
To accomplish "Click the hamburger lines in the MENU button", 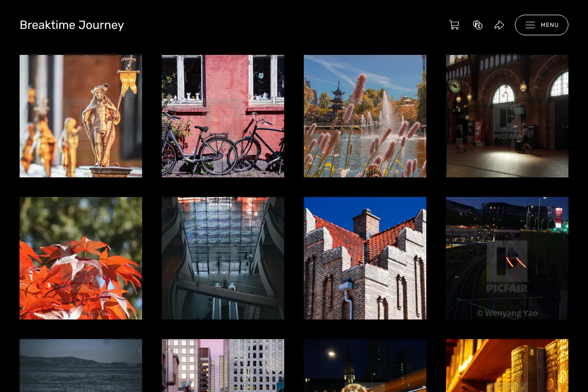I will 530,25.
